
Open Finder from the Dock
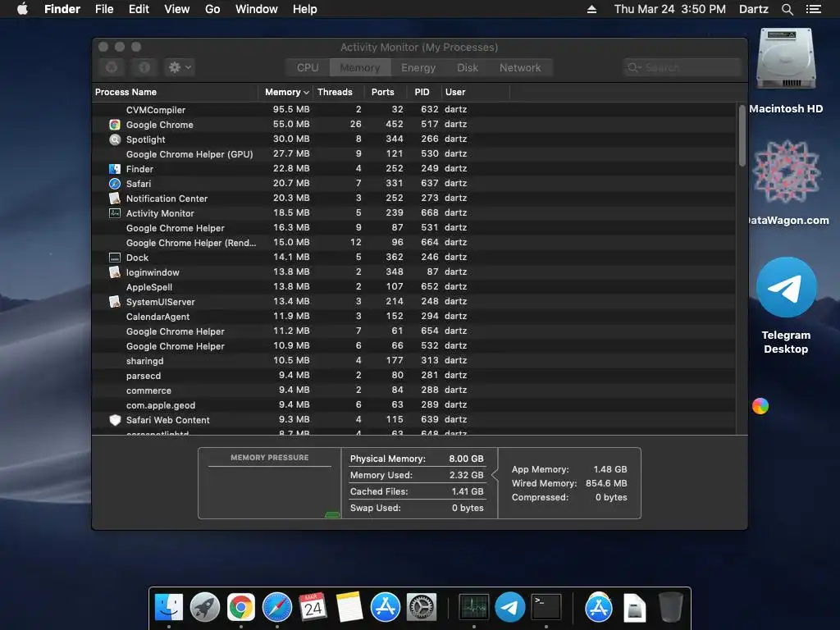coord(169,608)
